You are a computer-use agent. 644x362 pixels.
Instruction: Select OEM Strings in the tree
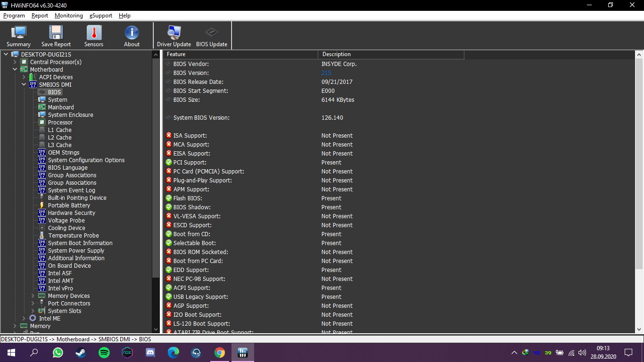(64, 152)
